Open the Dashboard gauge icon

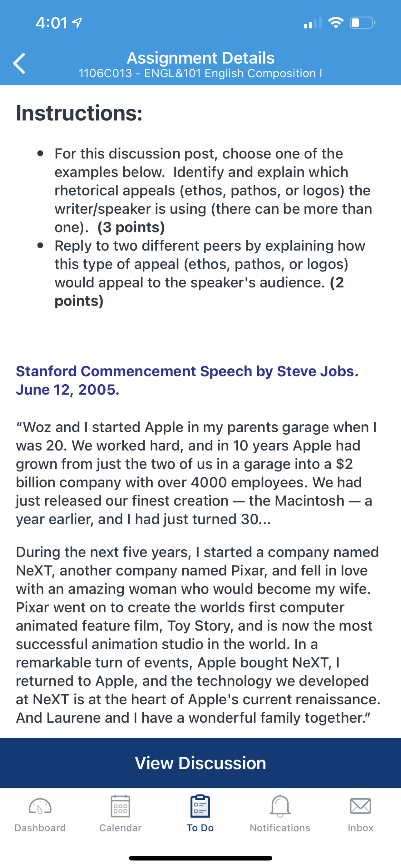click(x=40, y=806)
